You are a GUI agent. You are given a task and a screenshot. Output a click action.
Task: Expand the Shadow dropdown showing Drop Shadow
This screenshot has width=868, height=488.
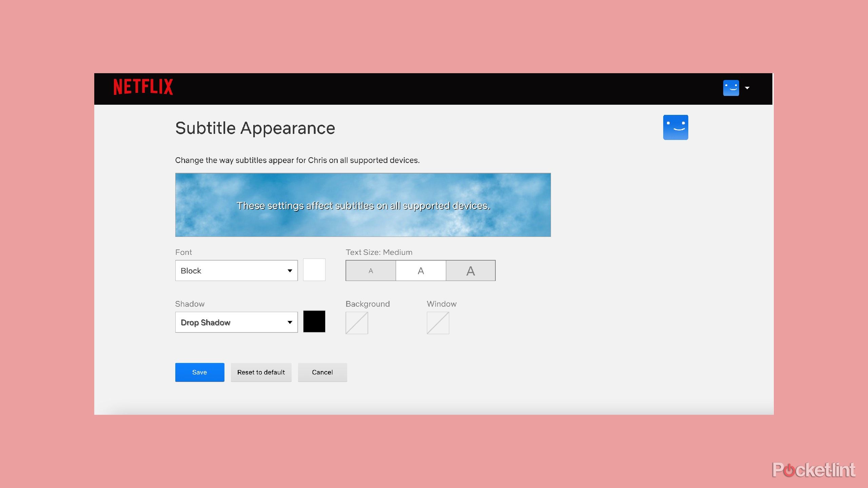(x=236, y=322)
